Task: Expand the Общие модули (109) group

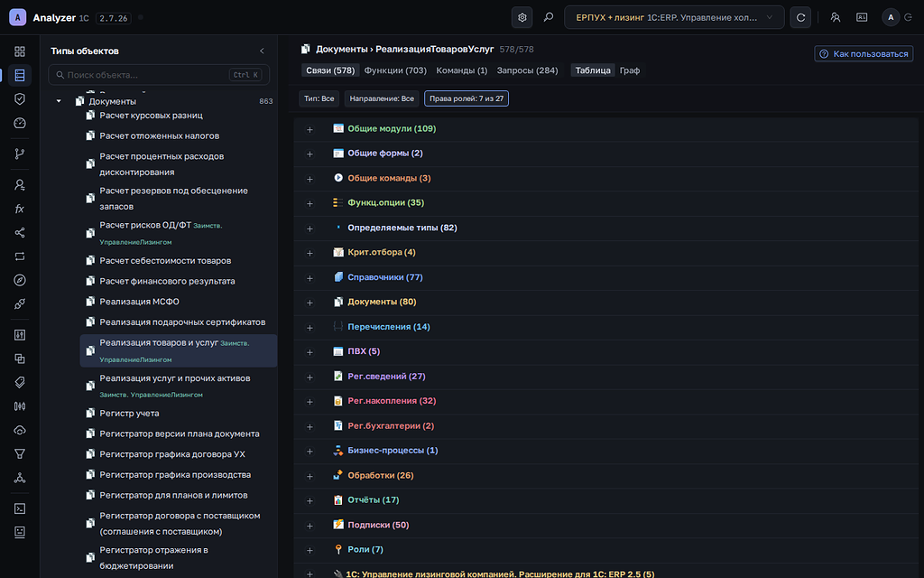Action: point(310,129)
